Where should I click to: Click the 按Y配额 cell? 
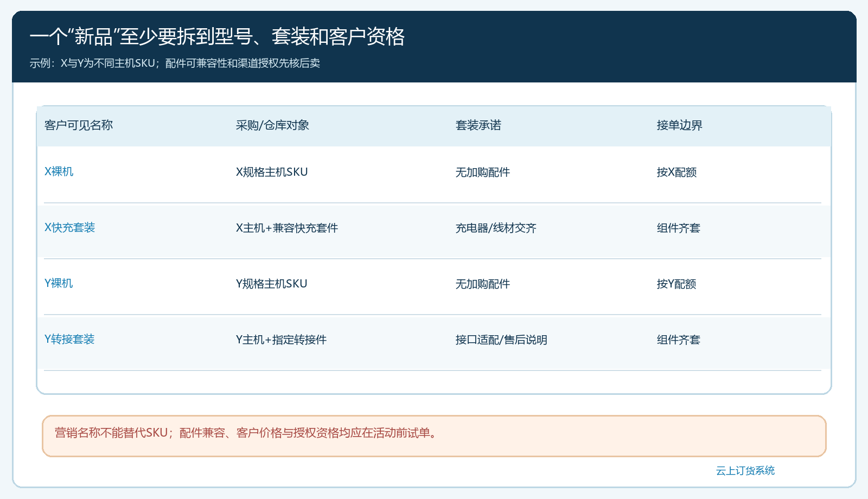click(676, 284)
